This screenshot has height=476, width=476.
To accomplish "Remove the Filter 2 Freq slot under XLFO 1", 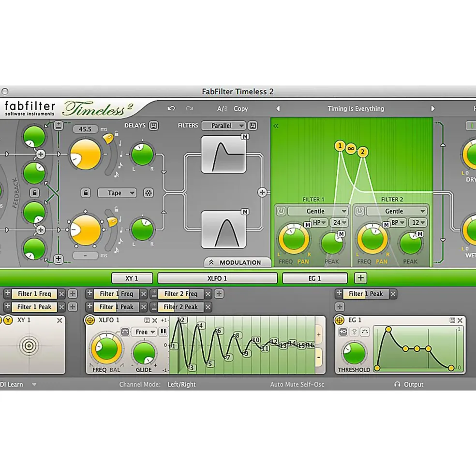I will [208, 294].
